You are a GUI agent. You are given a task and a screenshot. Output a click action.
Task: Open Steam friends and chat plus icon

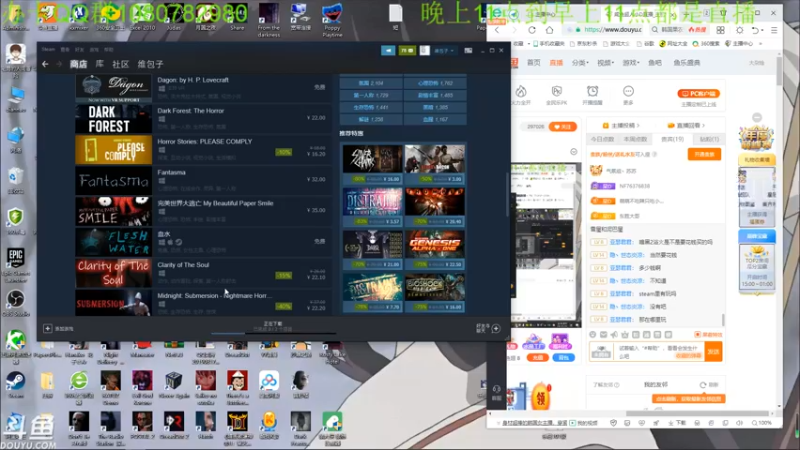pyautogui.click(x=496, y=329)
